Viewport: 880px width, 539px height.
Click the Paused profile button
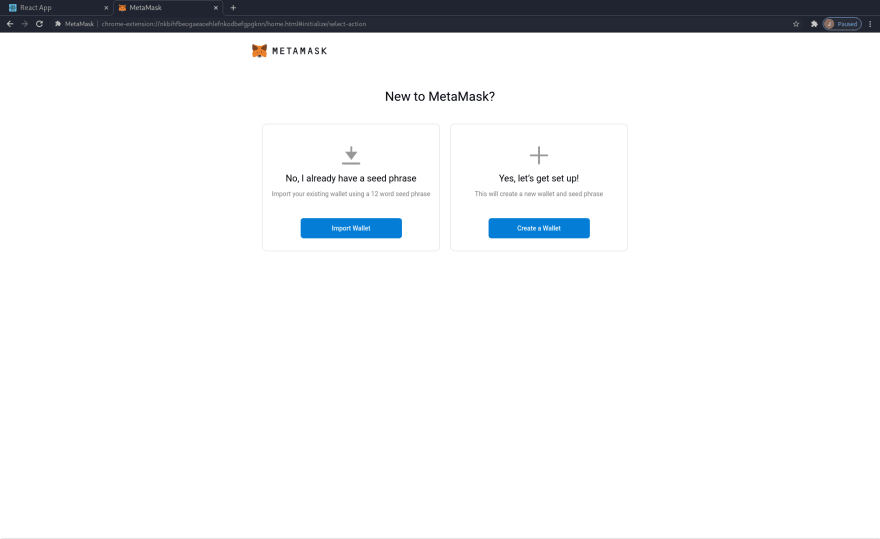click(842, 24)
